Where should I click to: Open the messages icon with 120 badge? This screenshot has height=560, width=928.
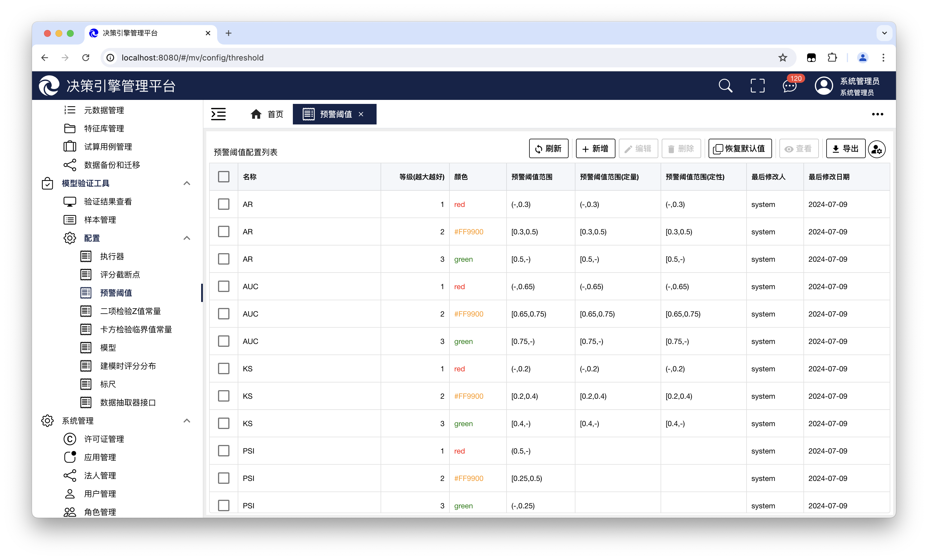coord(789,86)
